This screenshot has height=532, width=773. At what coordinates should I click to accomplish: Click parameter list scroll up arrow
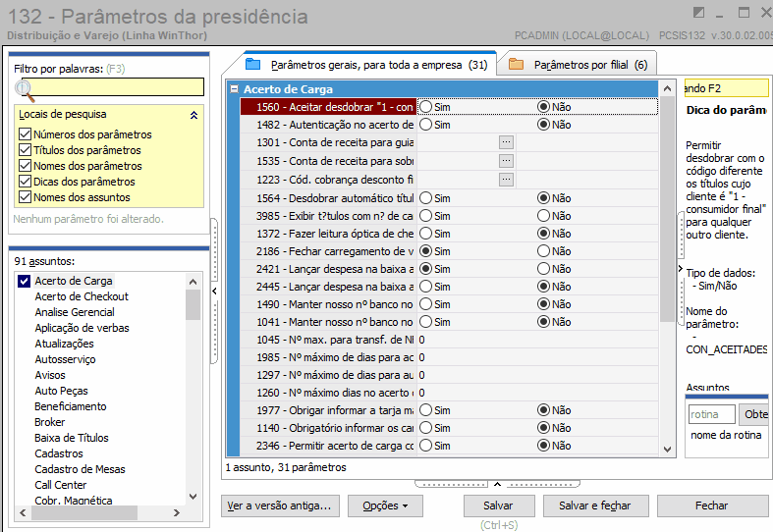(x=668, y=88)
